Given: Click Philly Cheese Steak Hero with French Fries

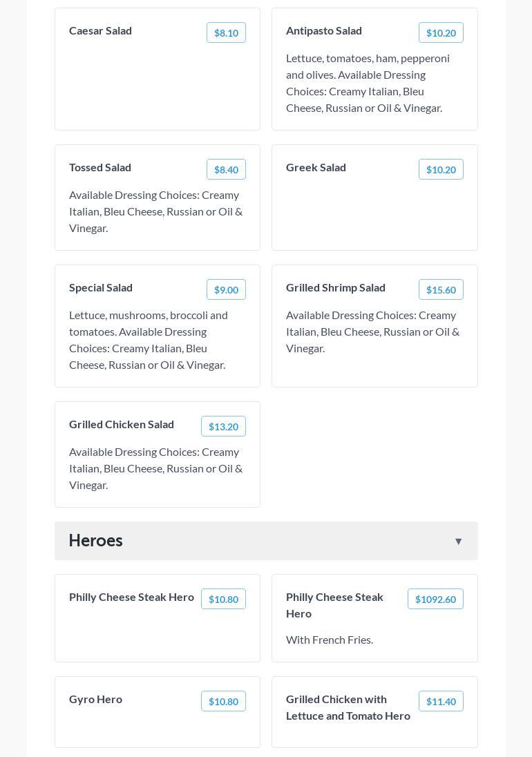Looking at the screenshot, I should click(x=334, y=605).
